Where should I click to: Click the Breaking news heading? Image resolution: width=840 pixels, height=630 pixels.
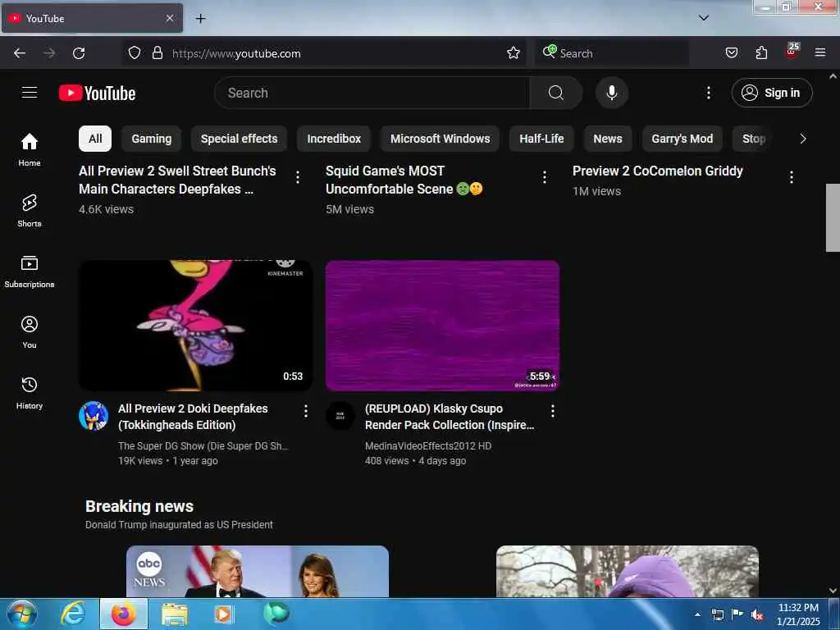click(x=139, y=506)
